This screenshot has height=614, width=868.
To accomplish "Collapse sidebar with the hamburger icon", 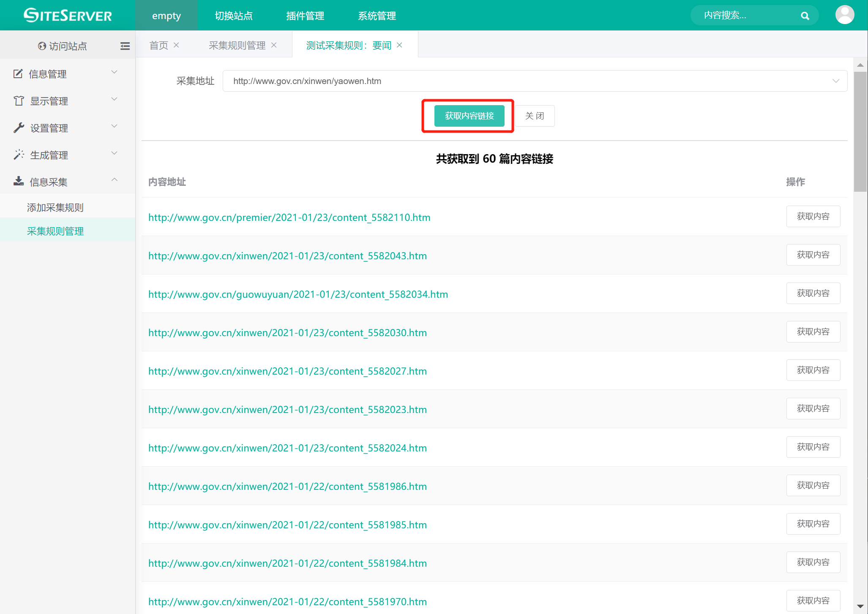I will click(125, 46).
